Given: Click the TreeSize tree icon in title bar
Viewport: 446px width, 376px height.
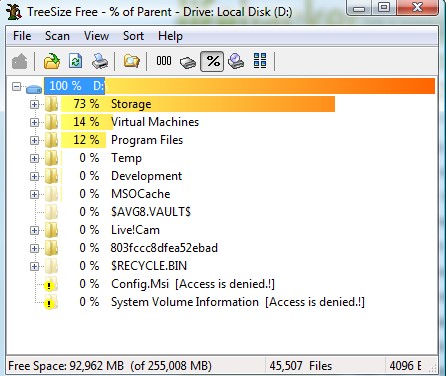Looking at the screenshot, I should coord(14,12).
